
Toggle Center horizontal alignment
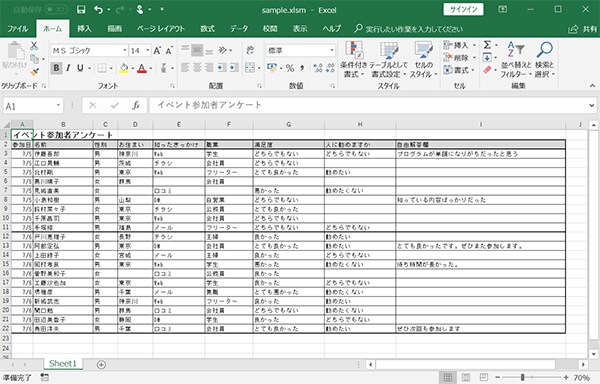(197, 68)
